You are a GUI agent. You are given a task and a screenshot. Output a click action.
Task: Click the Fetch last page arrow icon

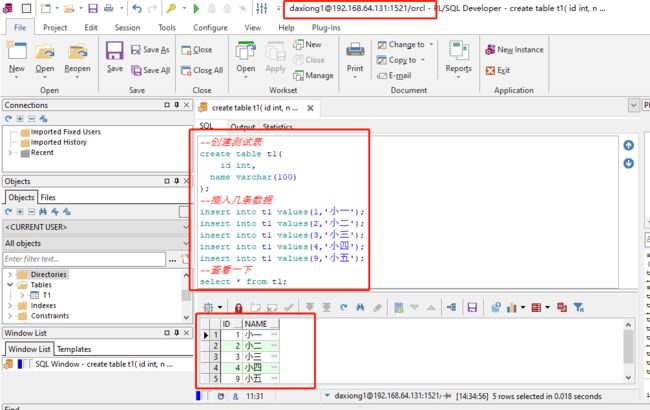[x=327, y=307]
